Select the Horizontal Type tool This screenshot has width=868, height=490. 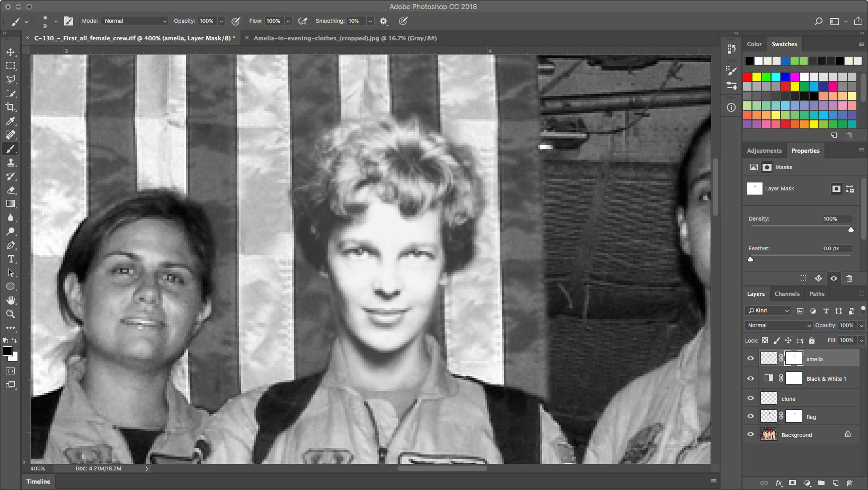(x=11, y=259)
